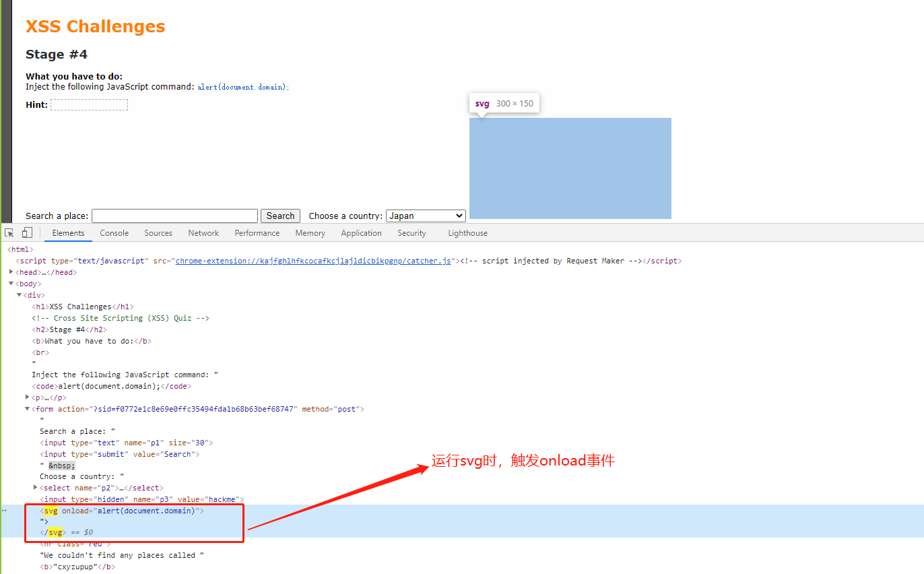
Task: Switch to the Console tab
Action: [x=114, y=232]
